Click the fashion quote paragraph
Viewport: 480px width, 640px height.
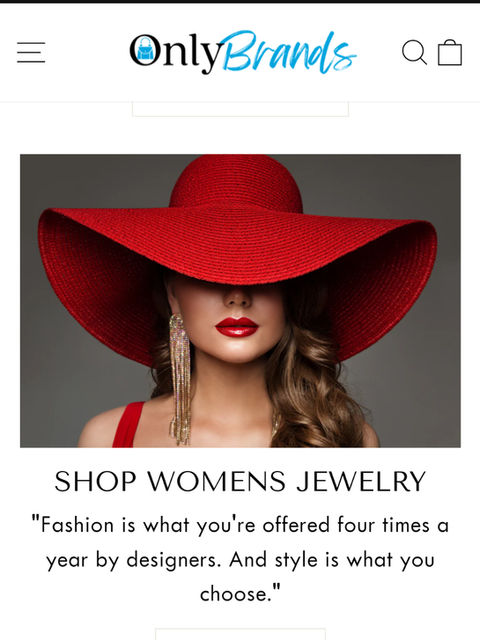(240, 559)
